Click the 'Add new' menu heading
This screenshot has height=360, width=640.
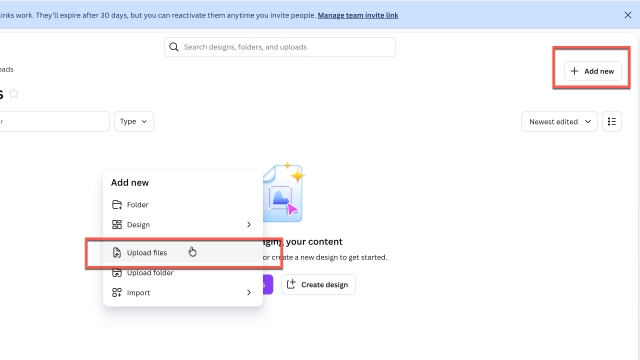click(x=130, y=182)
